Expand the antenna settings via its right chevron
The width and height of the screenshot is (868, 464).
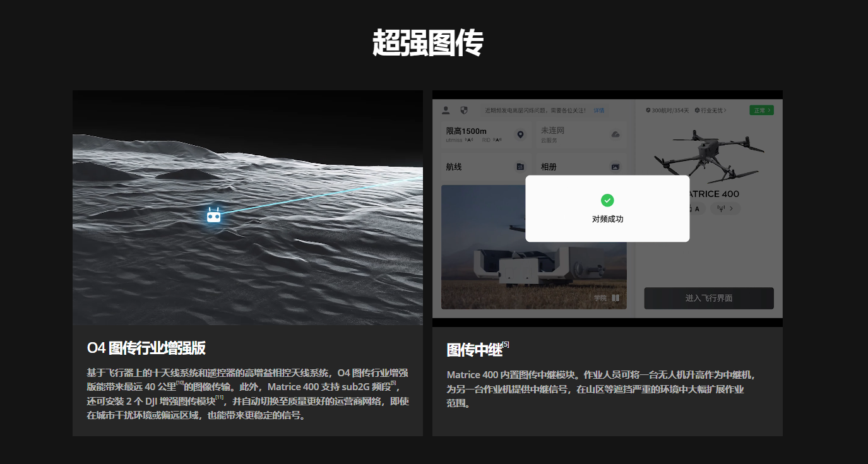click(x=731, y=208)
